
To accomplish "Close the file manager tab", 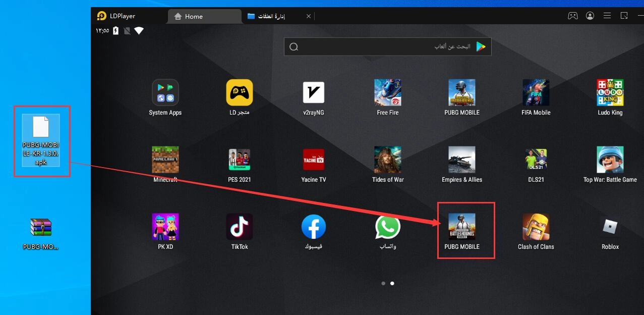I will click(309, 16).
